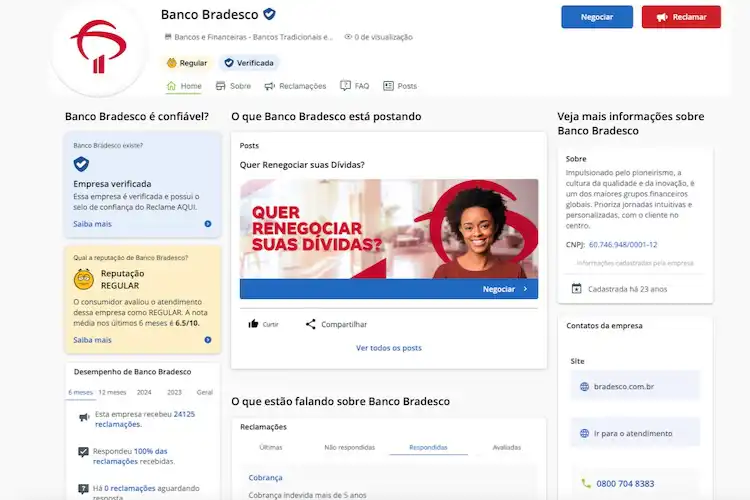The image size is (750, 500).
Task: Click the green phone icon beside 0800 number
Action: (x=586, y=483)
